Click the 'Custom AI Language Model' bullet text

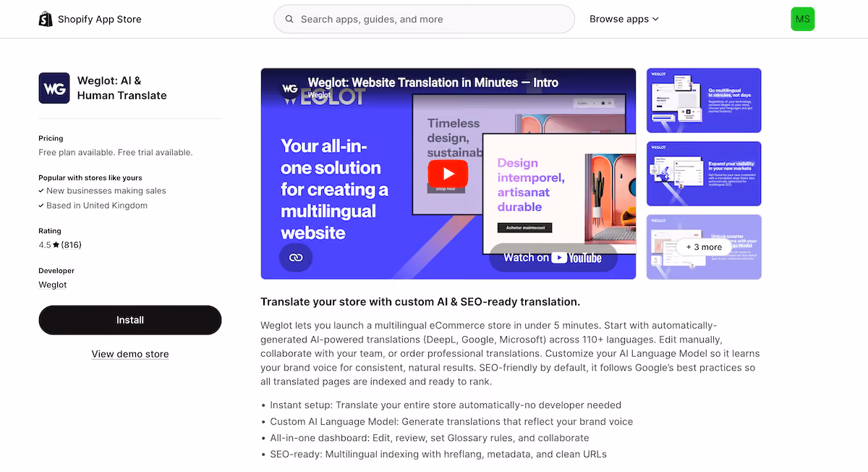pos(451,422)
